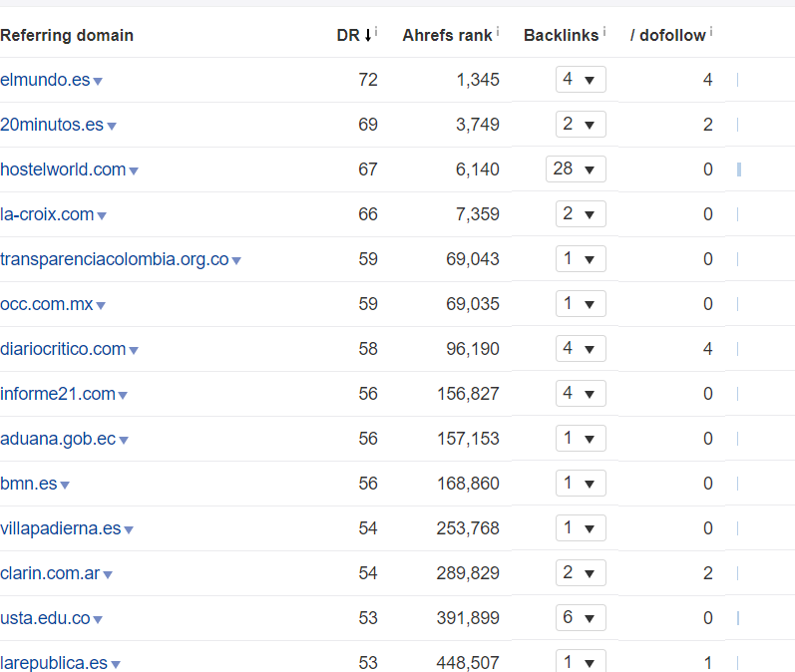This screenshot has height=672, width=795.
Task: Select Ahrefs rank value 96,190
Action: point(473,349)
